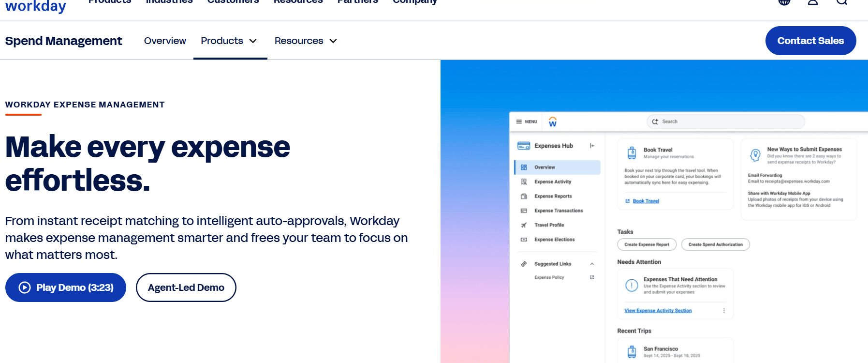The width and height of the screenshot is (868, 363).
Task: Click the "Make every expense effortless." headline
Action: pyautogui.click(x=148, y=164)
